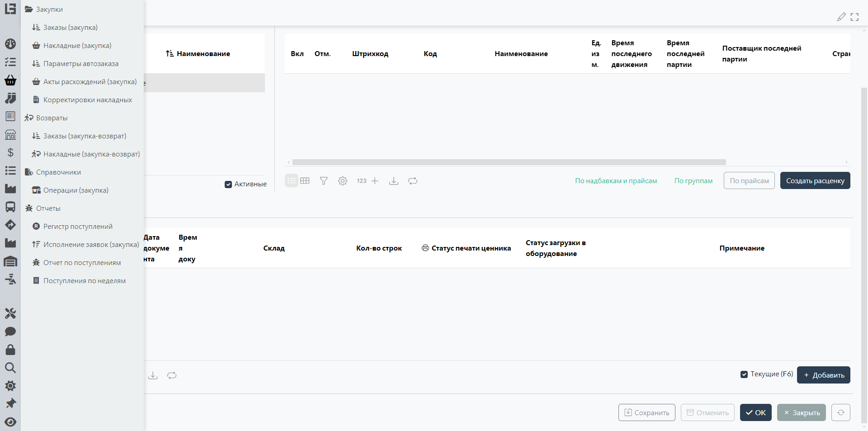Viewport: 868px width, 431px height.
Task: Open the search magnifier in sidebar
Action: pos(10,368)
